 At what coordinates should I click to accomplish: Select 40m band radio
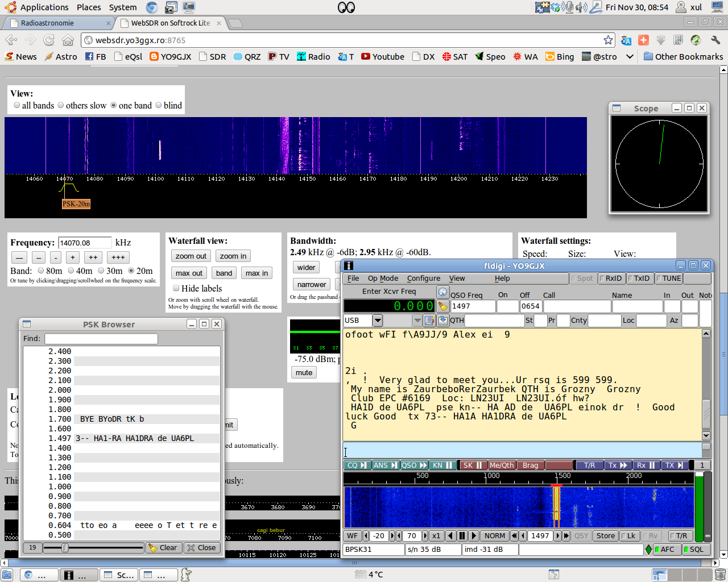point(71,271)
